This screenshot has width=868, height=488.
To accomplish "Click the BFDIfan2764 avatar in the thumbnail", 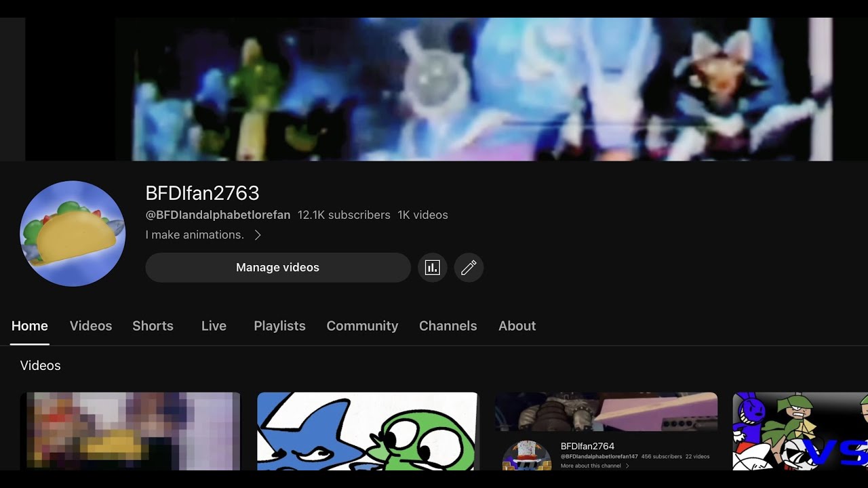I will [x=526, y=455].
